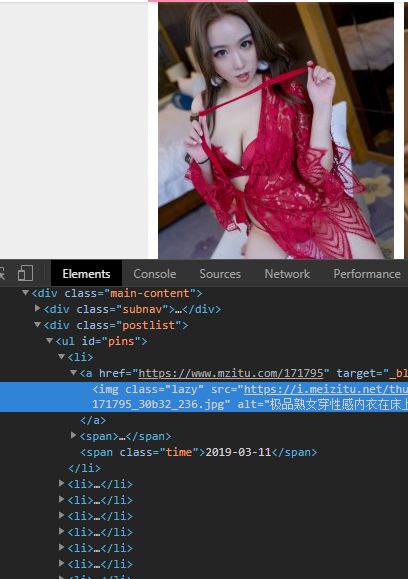Open the i.meizitu.net image src link
Image resolution: width=408 pixels, height=579 pixels.
pos(326,389)
